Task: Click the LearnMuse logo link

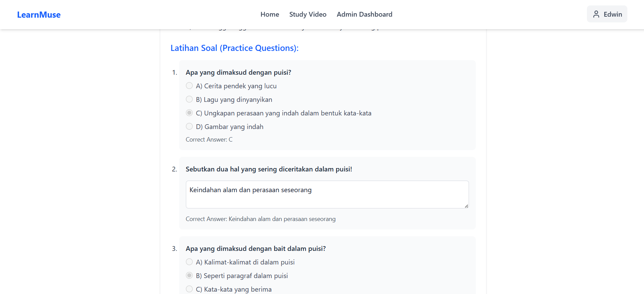Action: (39, 15)
